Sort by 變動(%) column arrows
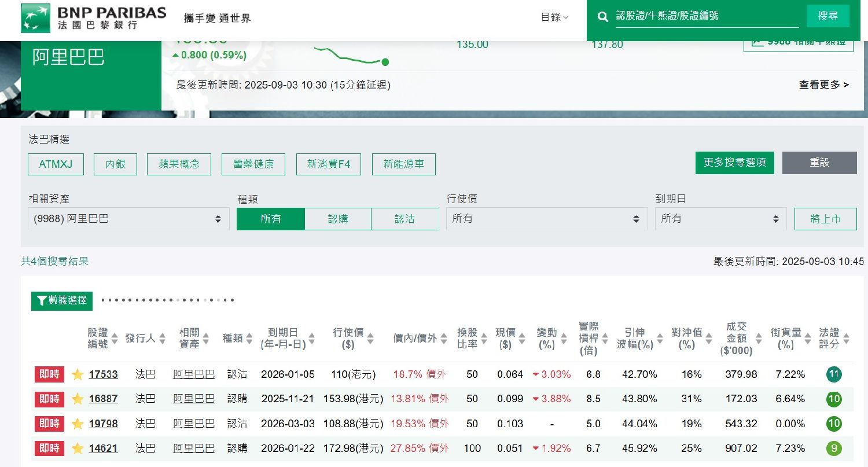Screen dimensions: 868x467 [x=563, y=339]
